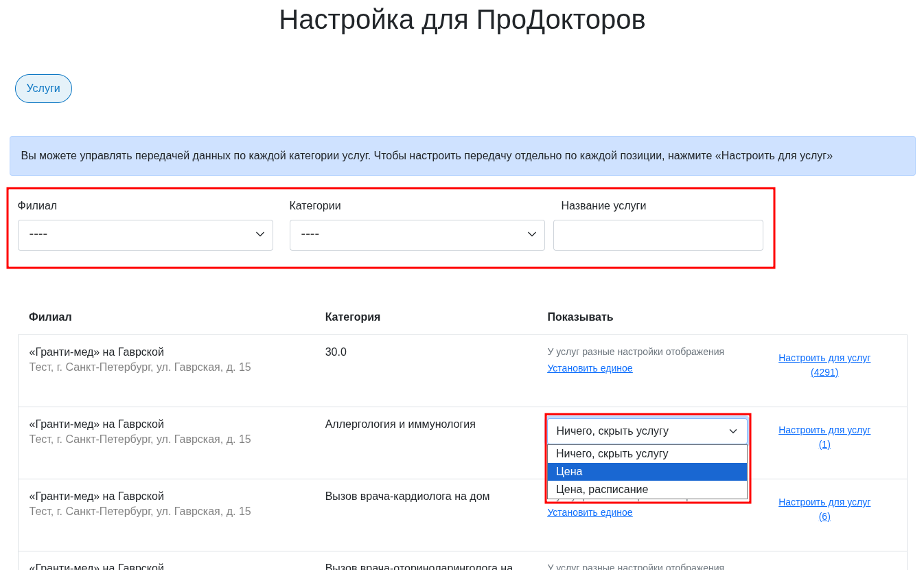Expand the Филиал filter dropdown
The image size is (924, 570).
[x=146, y=235]
